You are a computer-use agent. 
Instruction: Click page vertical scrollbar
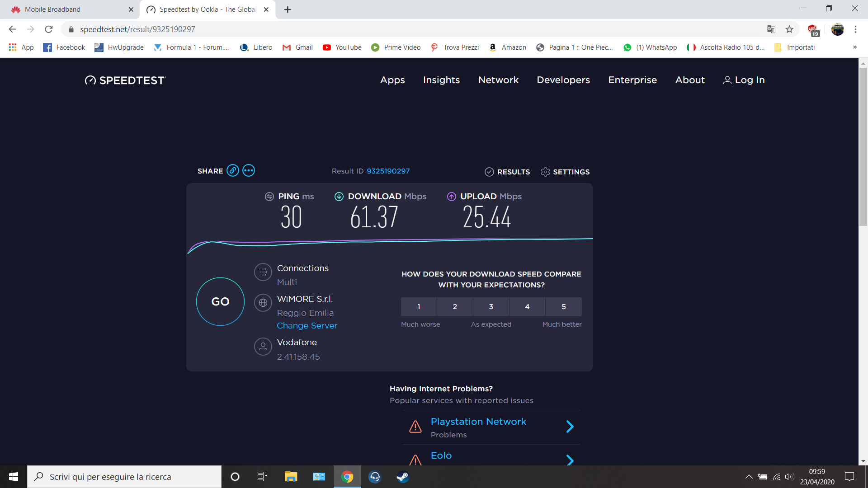pos(863,147)
